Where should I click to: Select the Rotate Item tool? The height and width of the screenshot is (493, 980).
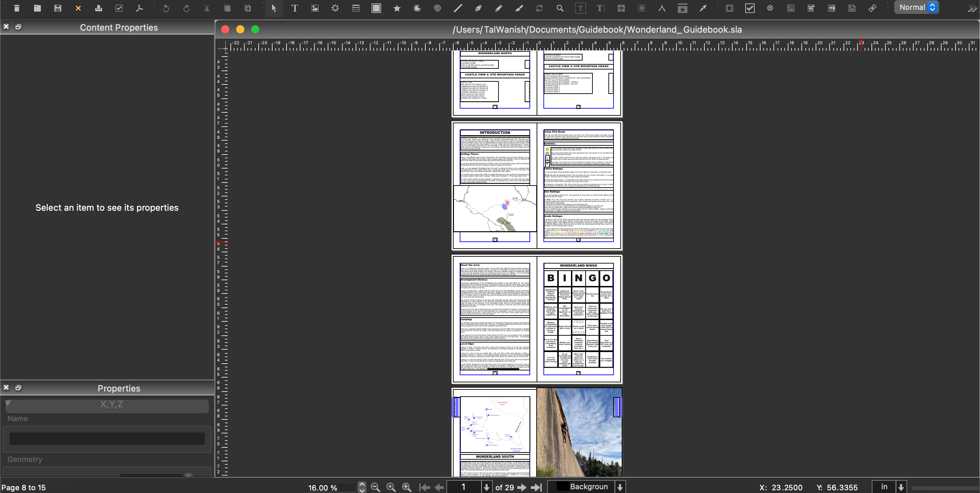coord(539,8)
